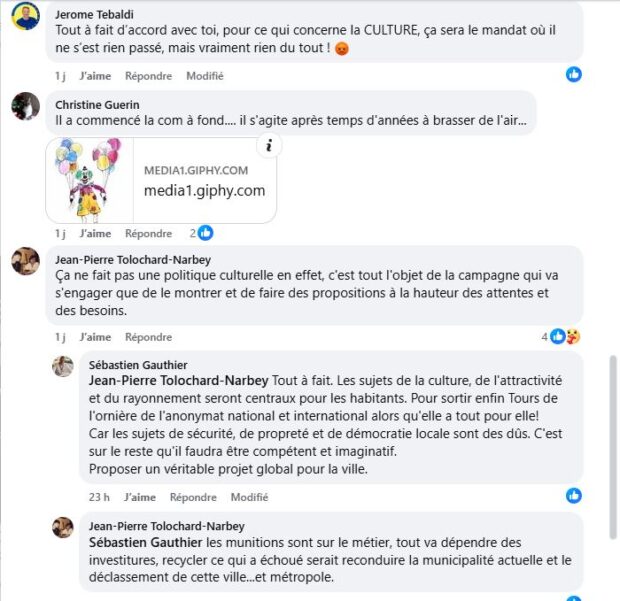Open the clown balloon GIF thumbnail
The width and height of the screenshot is (620, 601).
(x=90, y=180)
